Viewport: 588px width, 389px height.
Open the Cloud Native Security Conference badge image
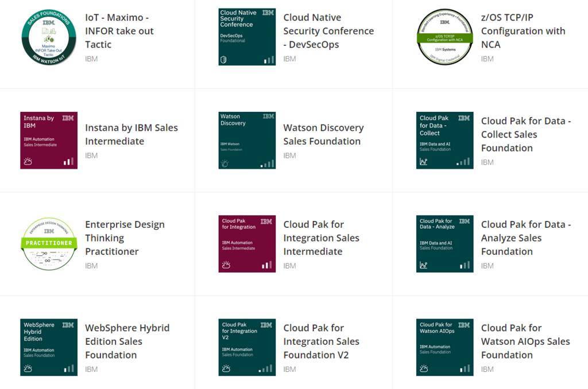click(247, 37)
